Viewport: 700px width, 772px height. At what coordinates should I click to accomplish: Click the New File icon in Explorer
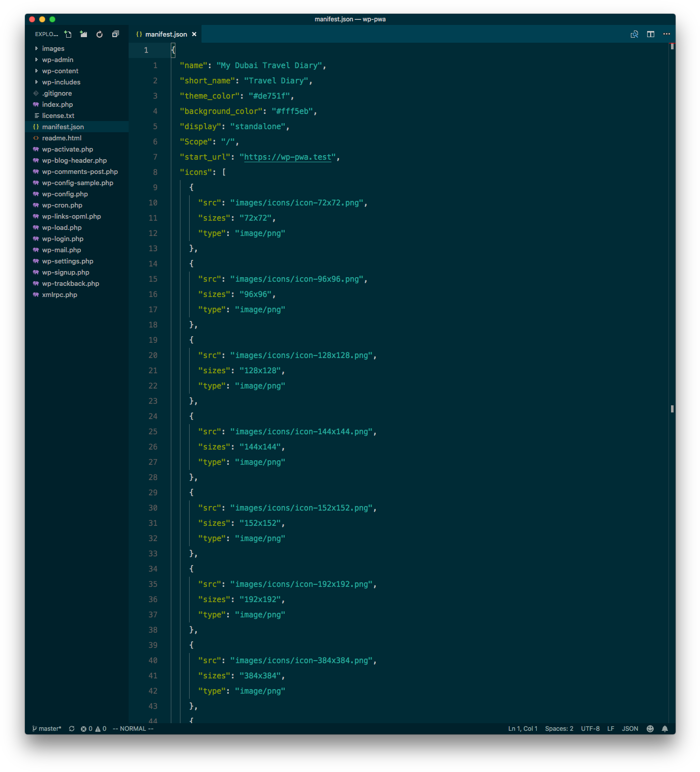[68, 34]
